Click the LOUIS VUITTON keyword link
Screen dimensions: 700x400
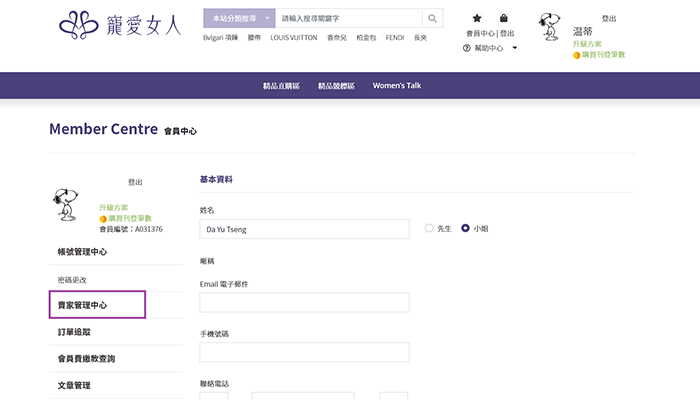293,38
